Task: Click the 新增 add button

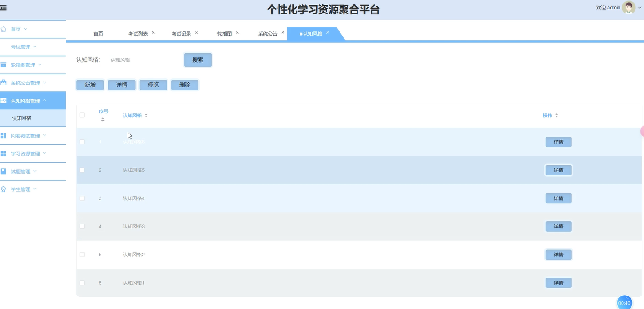Action: (90, 85)
